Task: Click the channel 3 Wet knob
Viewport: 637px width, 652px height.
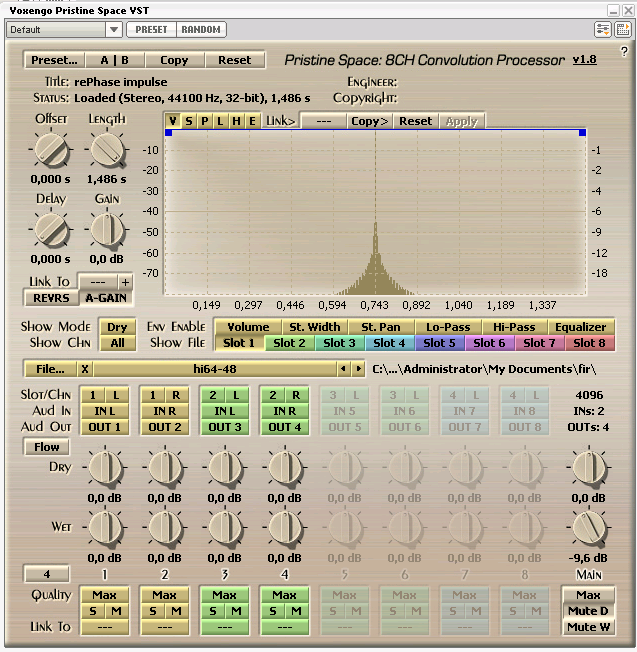Action: (225, 527)
